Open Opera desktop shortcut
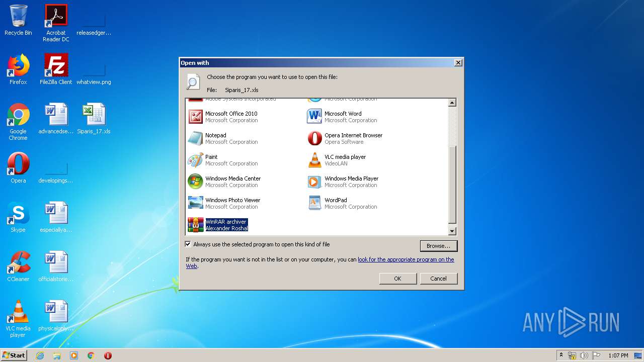644x362 pixels. [18, 168]
